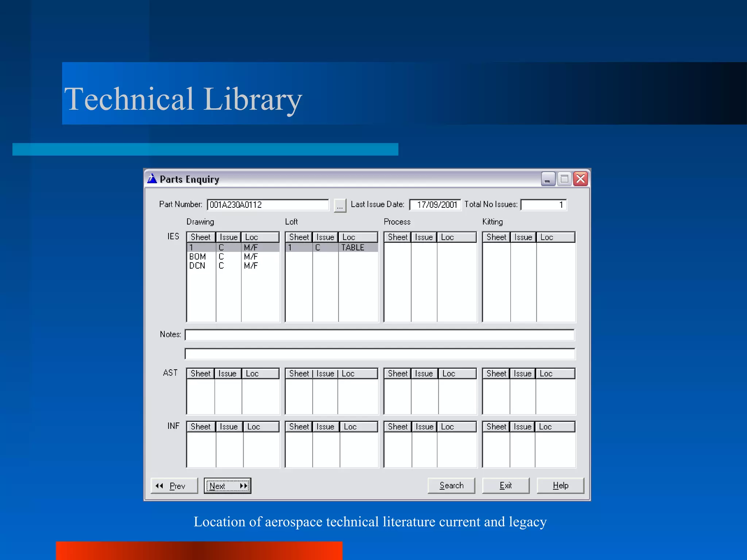This screenshot has width=747, height=560.
Task: Click the Issue column header in IES Process
Action: click(424, 237)
